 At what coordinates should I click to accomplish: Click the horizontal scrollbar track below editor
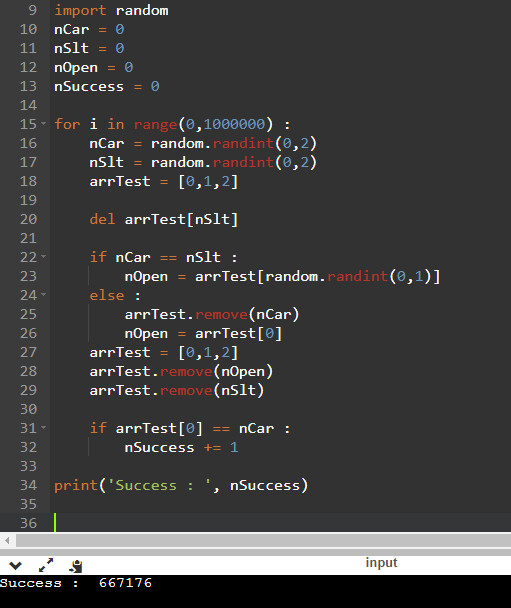click(x=264, y=540)
